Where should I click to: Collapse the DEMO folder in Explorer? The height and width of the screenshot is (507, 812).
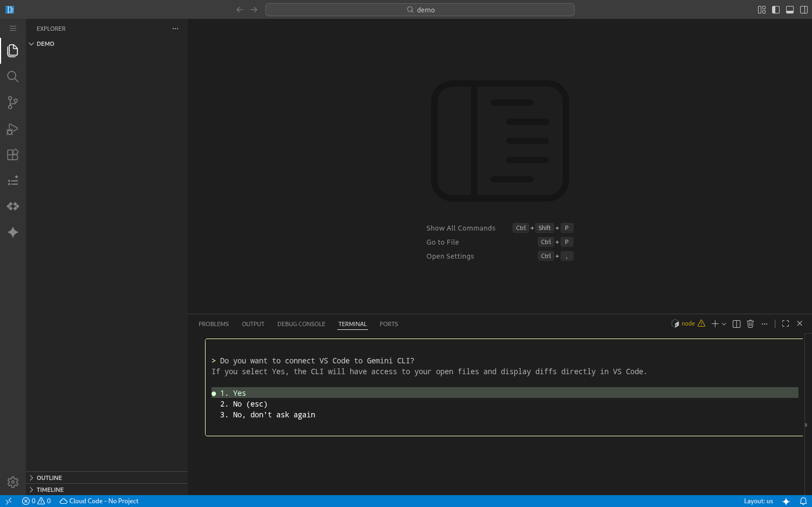(x=45, y=44)
